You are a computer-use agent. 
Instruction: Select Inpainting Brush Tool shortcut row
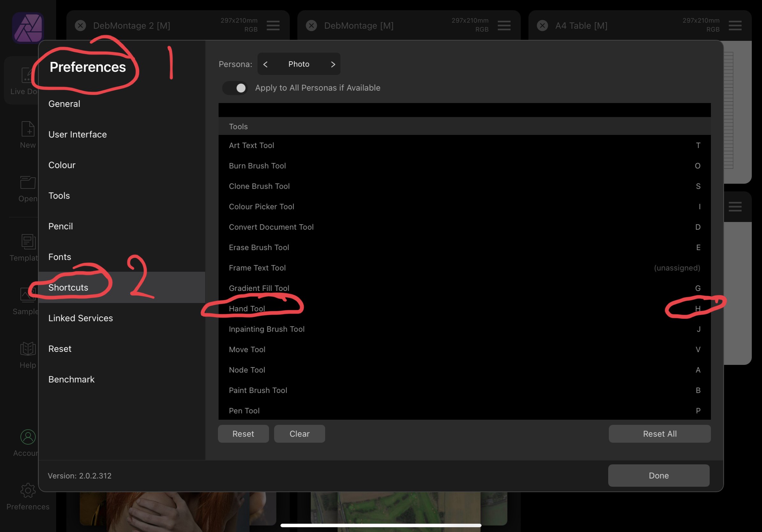[464, 329]
